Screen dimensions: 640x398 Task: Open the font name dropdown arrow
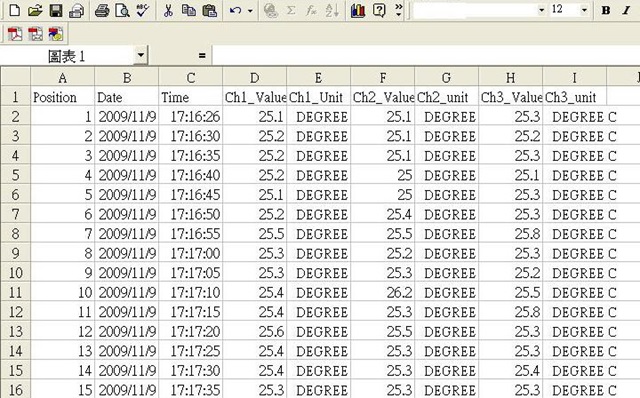pos(541,10)
